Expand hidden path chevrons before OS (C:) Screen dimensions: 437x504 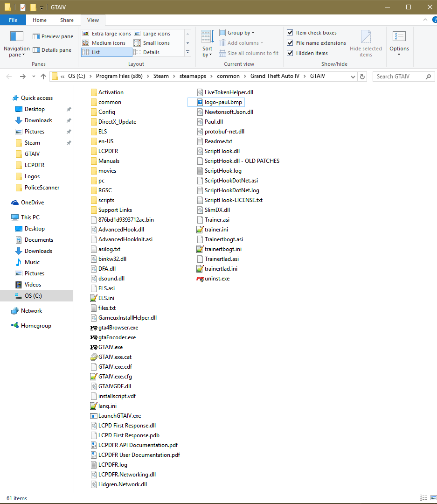62,76
